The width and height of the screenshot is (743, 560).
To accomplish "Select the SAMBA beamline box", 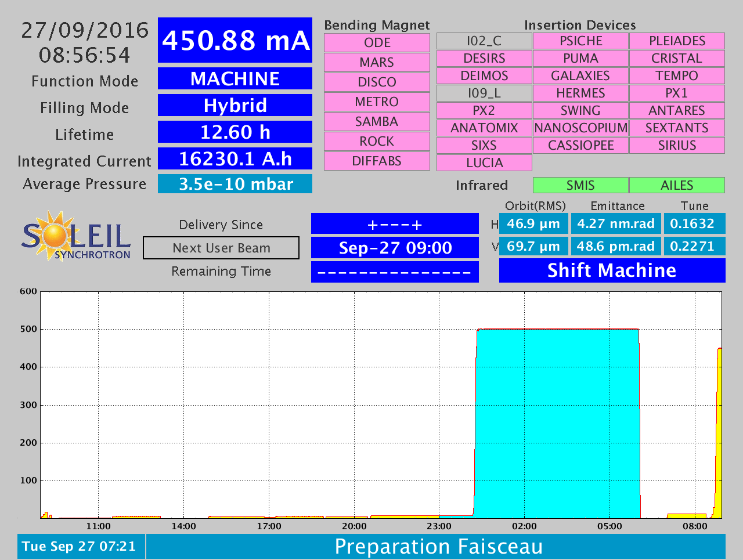I will click(377, 122).
